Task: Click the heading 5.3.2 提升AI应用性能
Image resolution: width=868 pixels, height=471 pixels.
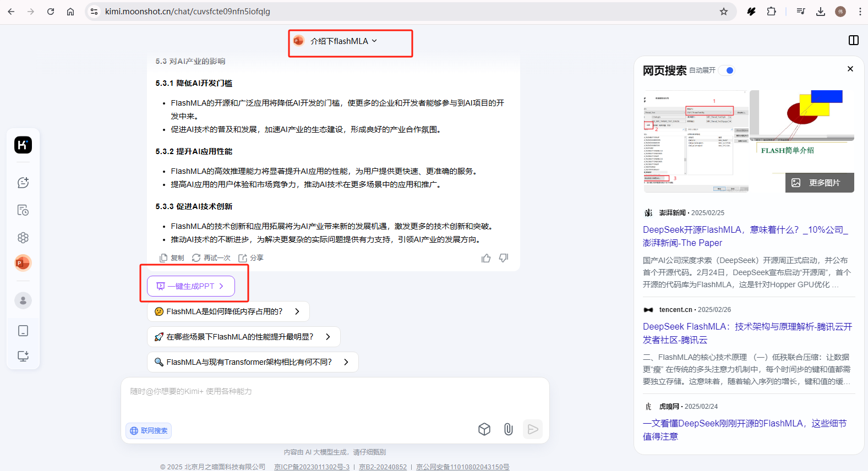Action: click(x=194, y=151)
